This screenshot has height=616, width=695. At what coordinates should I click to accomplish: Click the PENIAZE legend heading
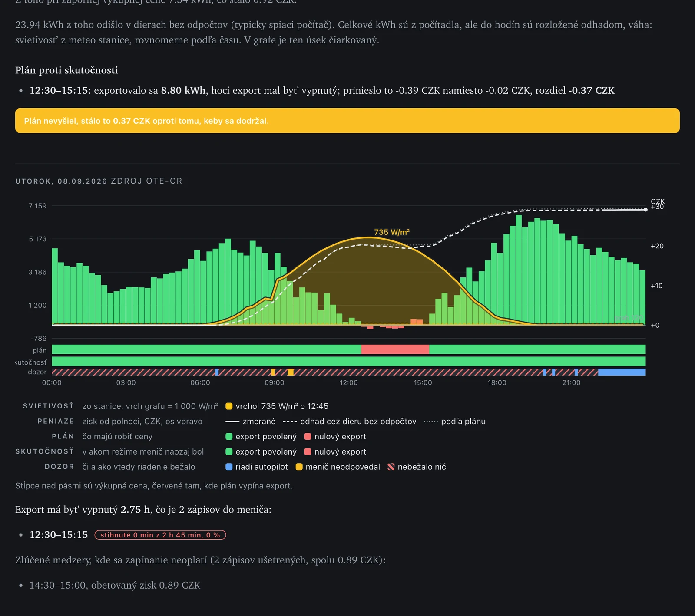click(x=56, y=422)
